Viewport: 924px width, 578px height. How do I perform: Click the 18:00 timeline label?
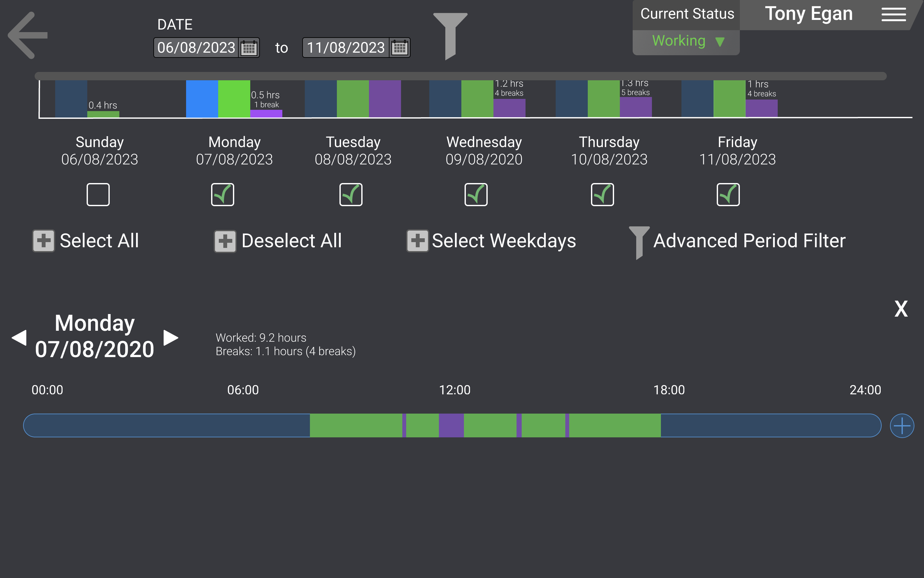(x=669, y=390)
